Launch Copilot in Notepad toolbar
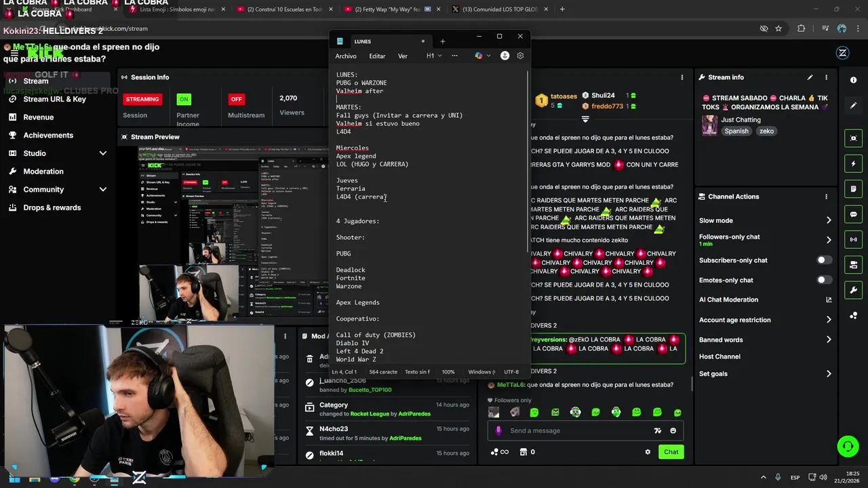868x488 pixels. 479,56
